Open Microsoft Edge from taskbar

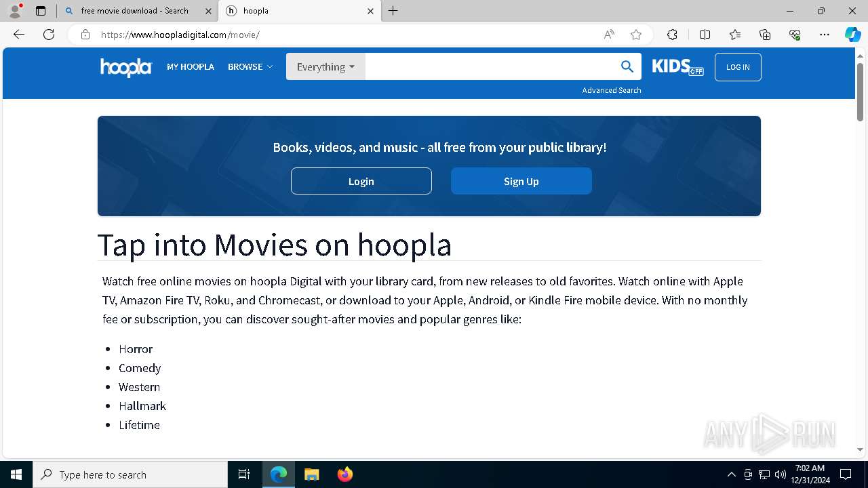pos(279,474)
